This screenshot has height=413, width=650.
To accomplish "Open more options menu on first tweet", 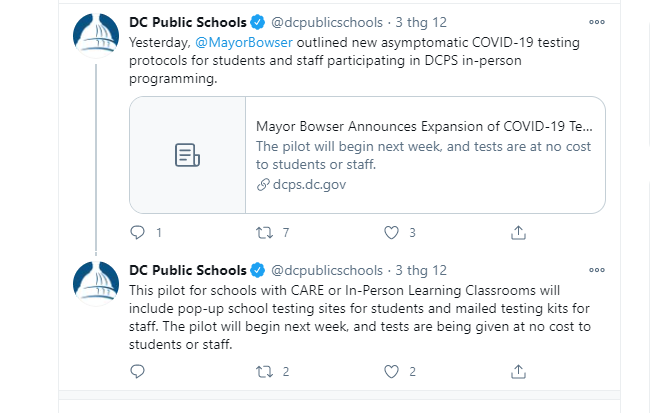I will pos(597,22).
